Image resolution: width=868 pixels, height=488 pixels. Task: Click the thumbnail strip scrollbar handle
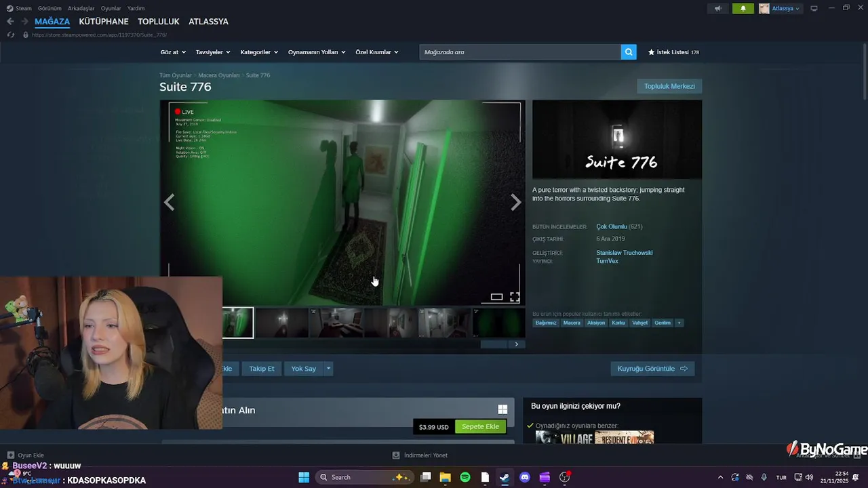(x=494, y=344)
